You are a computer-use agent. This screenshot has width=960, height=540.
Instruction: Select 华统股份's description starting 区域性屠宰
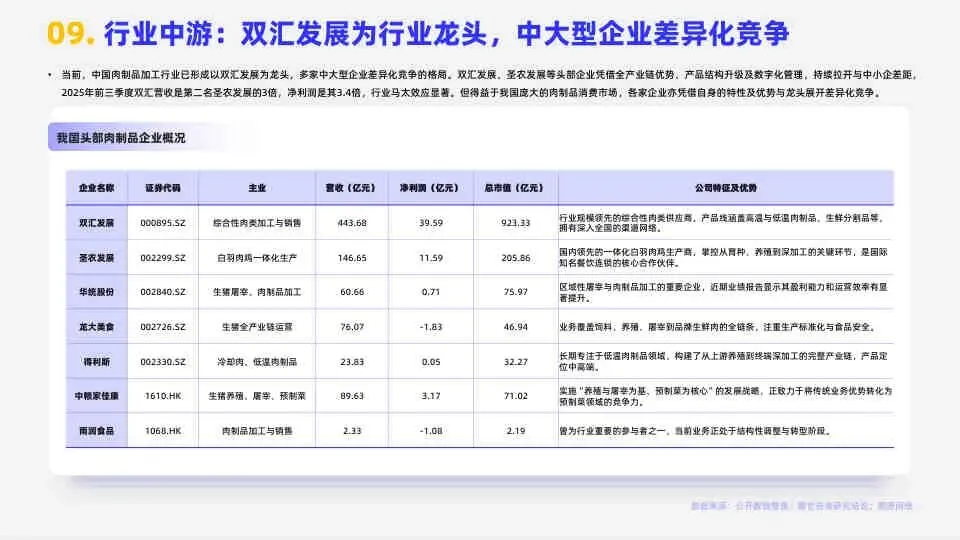coord(723,292)
